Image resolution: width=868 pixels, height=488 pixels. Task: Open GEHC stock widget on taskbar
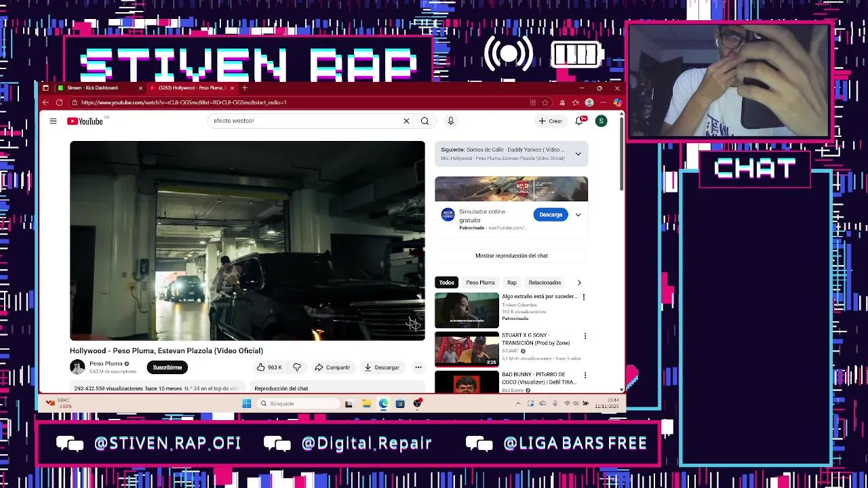coord(59,403)
